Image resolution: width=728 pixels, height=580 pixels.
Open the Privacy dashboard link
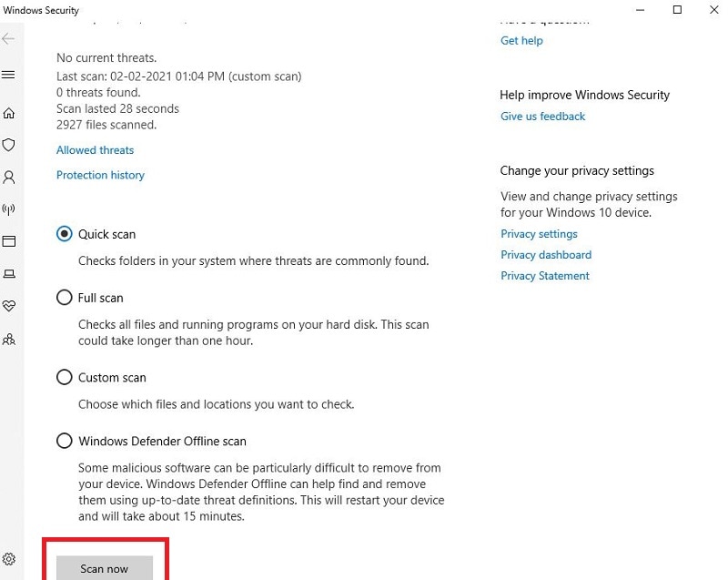(546, 254)
